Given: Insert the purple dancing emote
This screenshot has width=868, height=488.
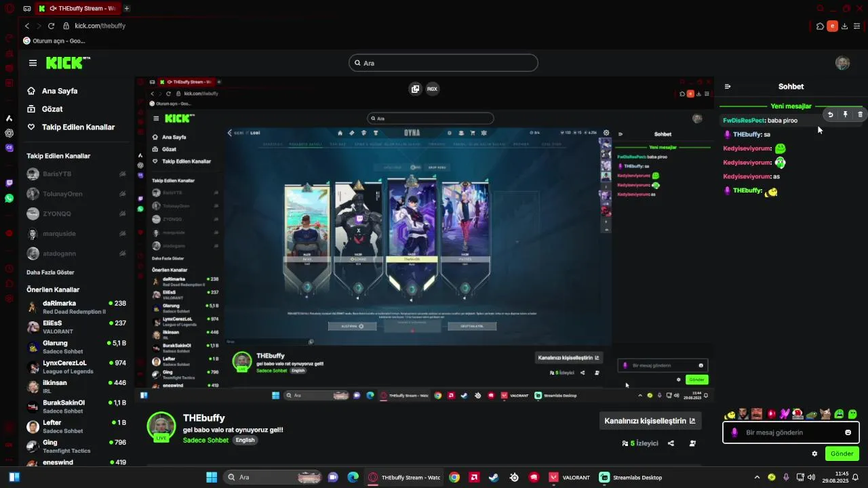Looking at the screenshot, I should coord(785,414).
